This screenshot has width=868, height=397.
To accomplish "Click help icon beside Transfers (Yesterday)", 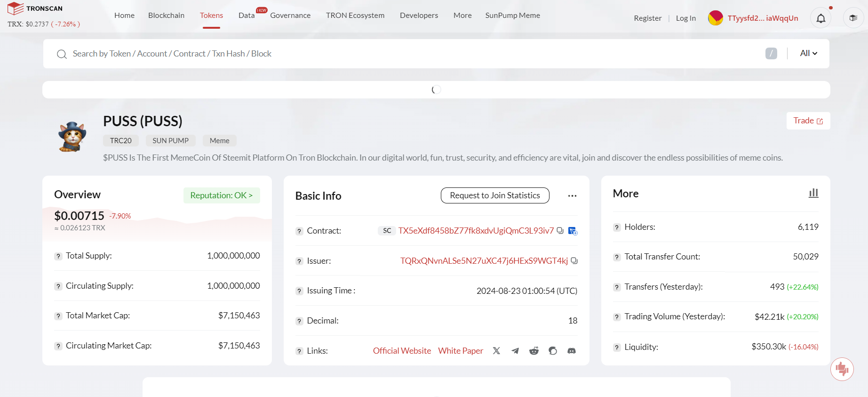I will (x=617, y=287).
